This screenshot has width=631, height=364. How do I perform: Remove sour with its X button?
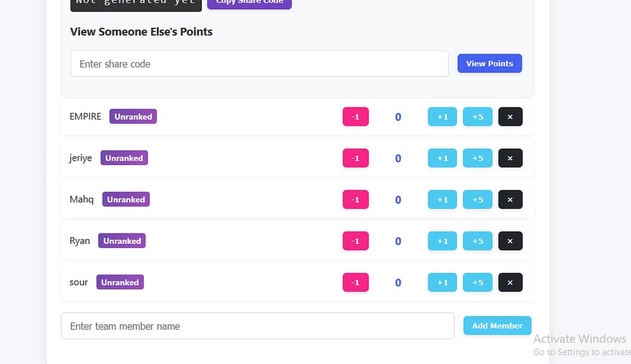(x=510, y=282)
